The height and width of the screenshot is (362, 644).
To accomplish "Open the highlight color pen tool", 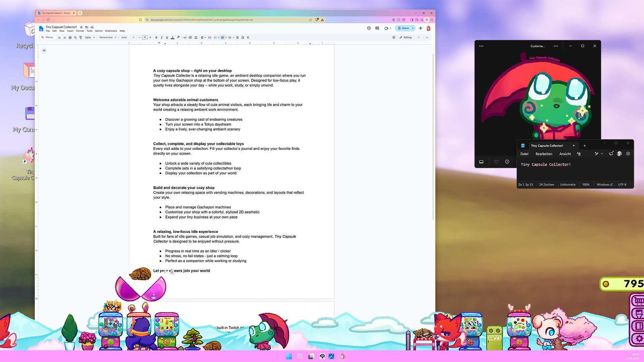I will pos(178,38).
